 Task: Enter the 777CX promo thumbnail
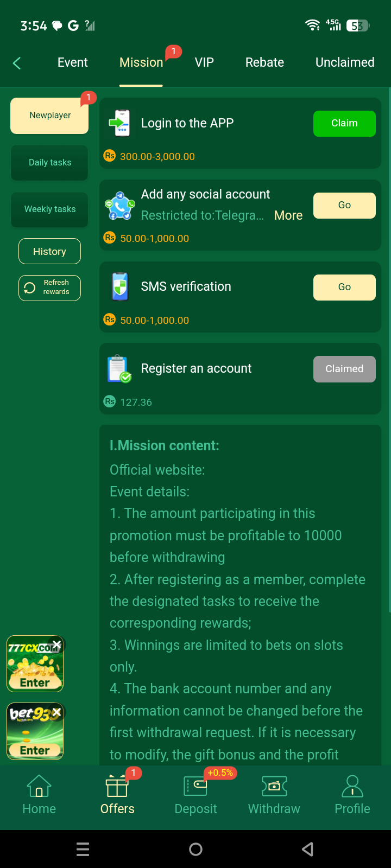click(35, 682)
